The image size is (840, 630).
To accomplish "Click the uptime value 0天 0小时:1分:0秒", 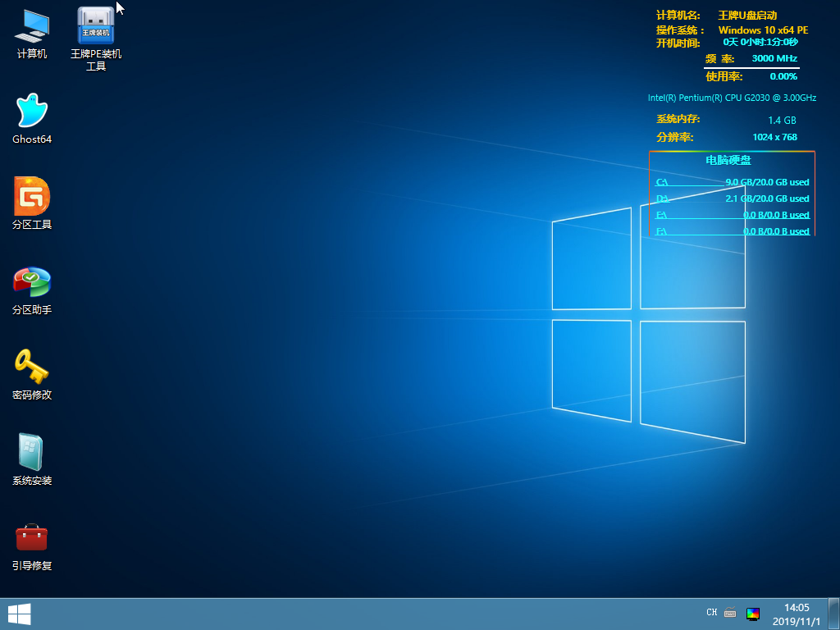I will coord(760,43).
